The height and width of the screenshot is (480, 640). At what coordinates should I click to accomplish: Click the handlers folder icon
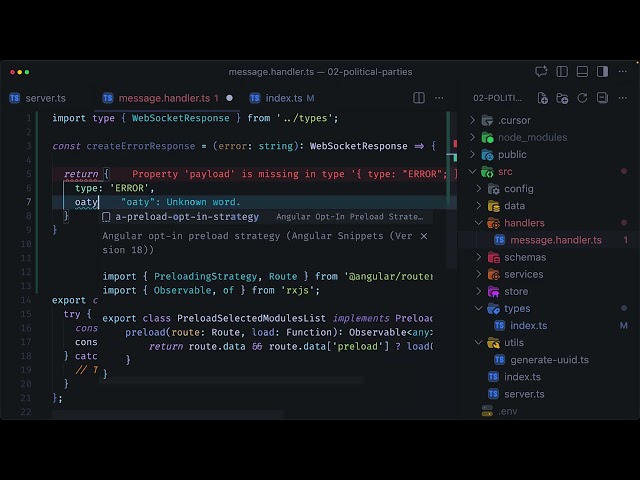pos(493,223)
